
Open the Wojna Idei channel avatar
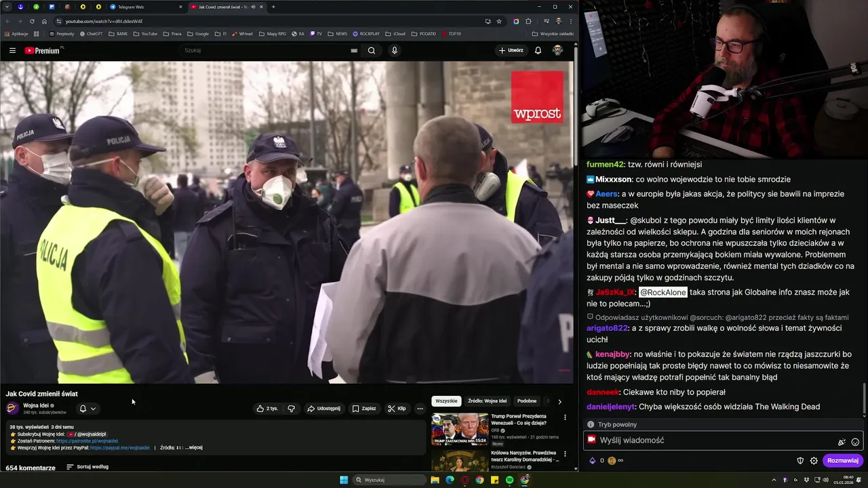point(12,408)
